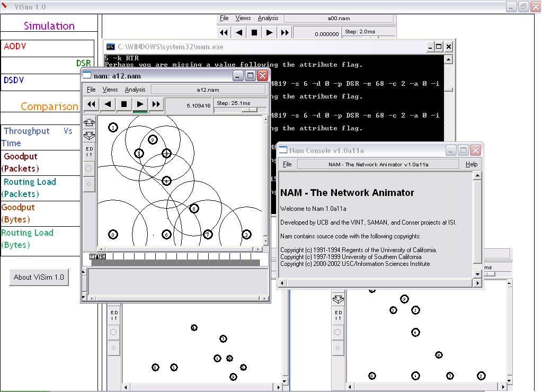Select DSDV simulation
The width and height of the screenshot is (542, 392).
41,82
